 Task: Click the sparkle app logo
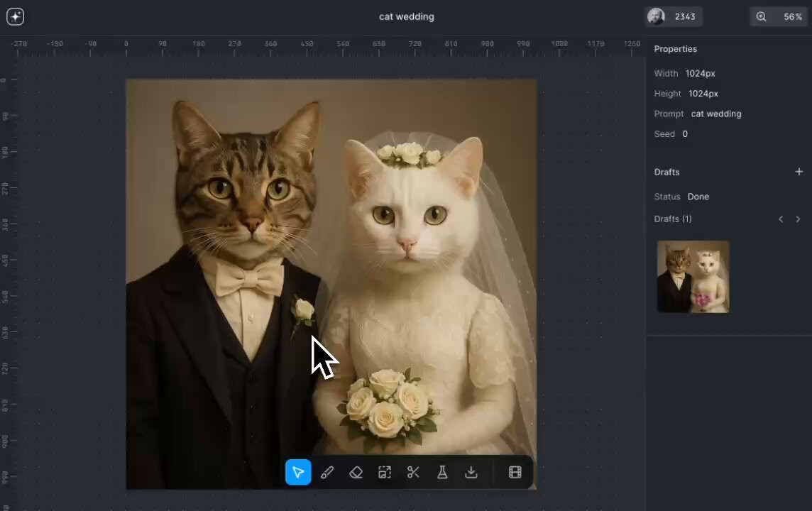tap(15, 16)
